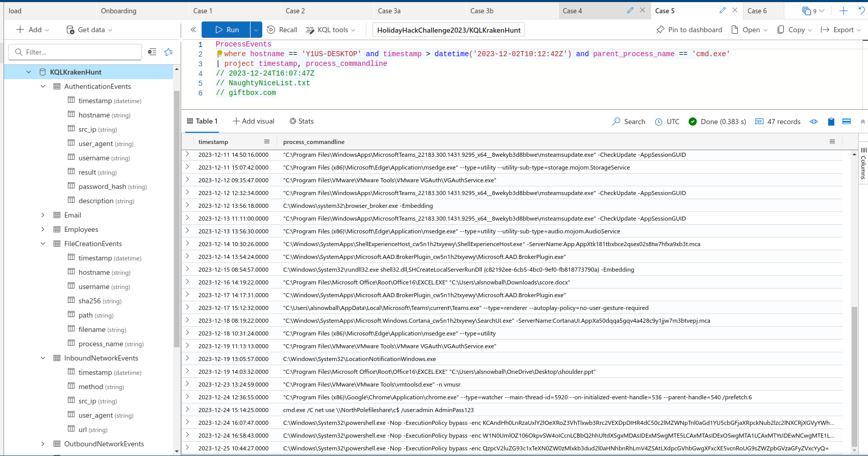
Task: Click the favorites star icon by filter
Action: (x=168, y=52)
